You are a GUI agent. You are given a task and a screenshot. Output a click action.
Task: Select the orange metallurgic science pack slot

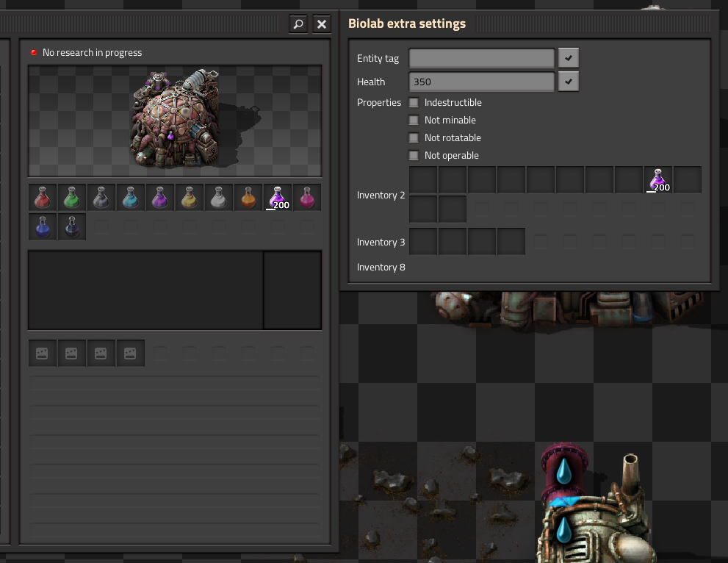pos(248,198)
